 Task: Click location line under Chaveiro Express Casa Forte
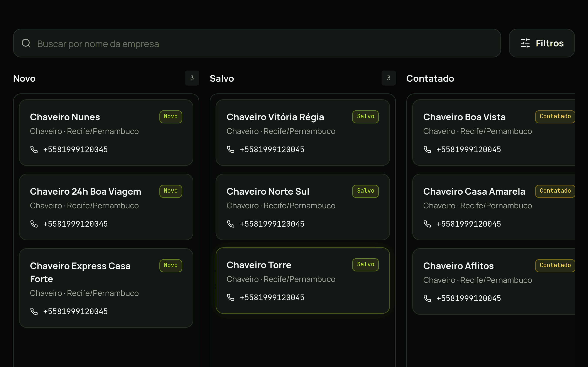pos(84,293)
